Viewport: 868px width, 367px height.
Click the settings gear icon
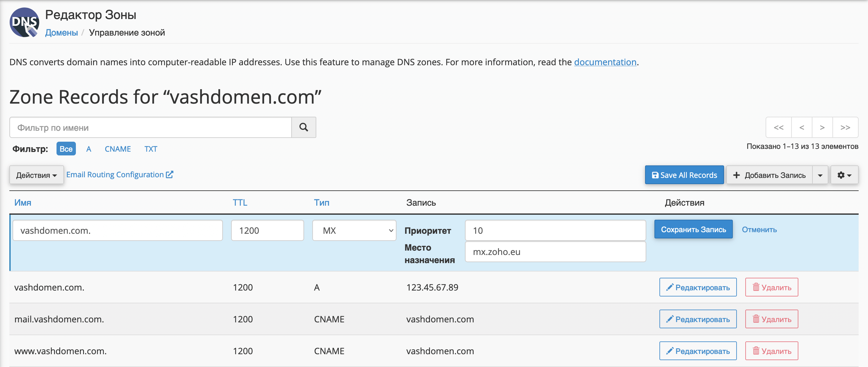tap(846, 175)
